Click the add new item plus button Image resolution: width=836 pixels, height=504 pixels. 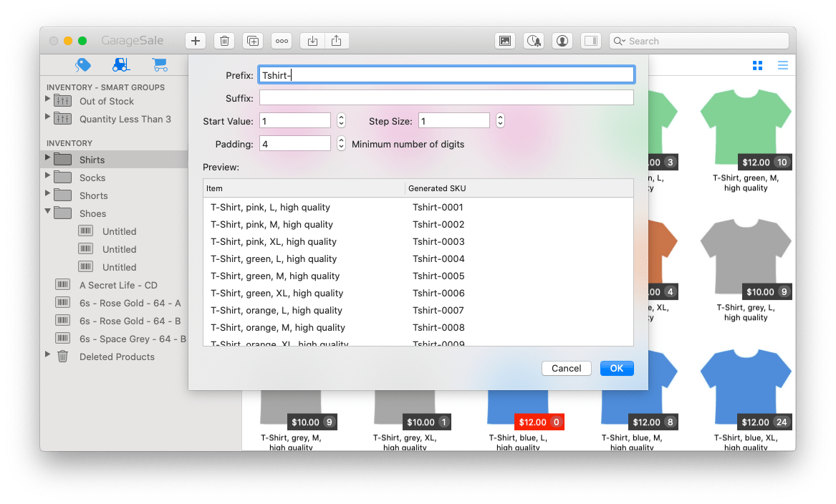tap(195, 41)
